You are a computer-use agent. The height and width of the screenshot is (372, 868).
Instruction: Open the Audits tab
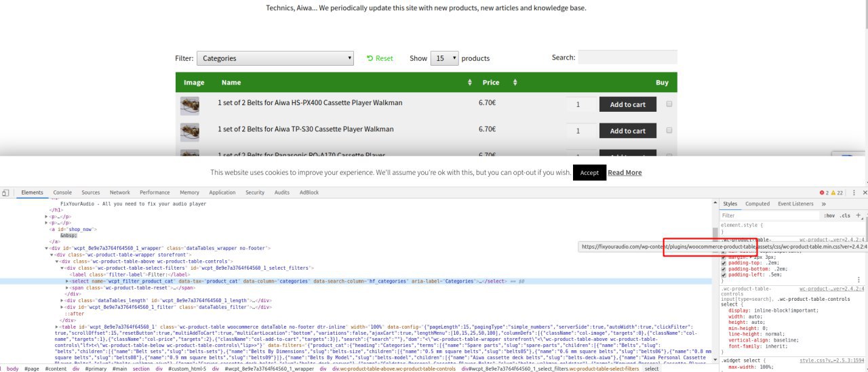(x=282, y=192)
